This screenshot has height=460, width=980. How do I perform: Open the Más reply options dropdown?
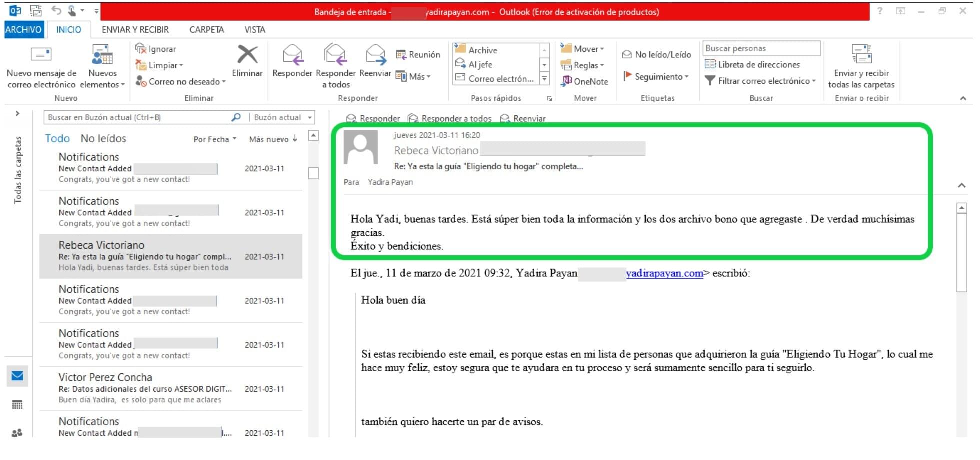pos(413,76)
